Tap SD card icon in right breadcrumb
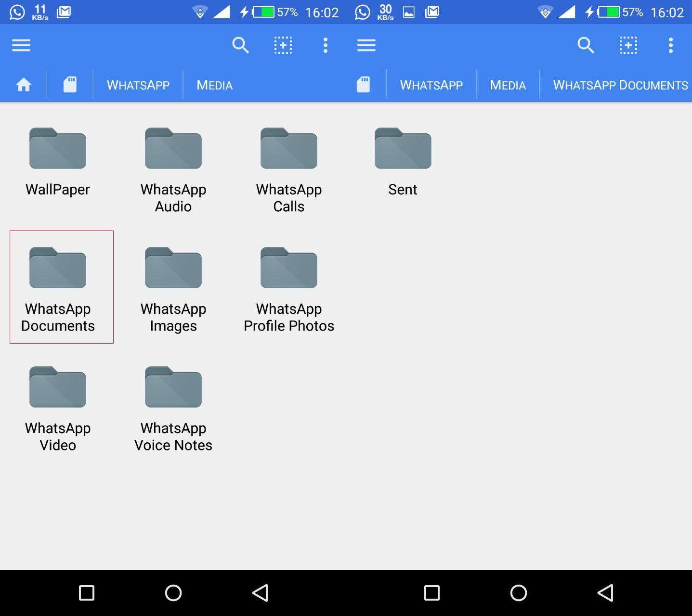Viewport: 692px width, 616px height. pyautogui.click(x=363, y=85)
